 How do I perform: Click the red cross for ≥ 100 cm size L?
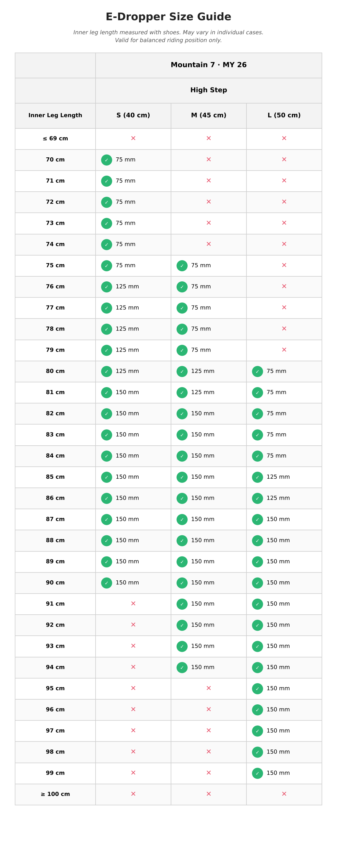(284, 794)
